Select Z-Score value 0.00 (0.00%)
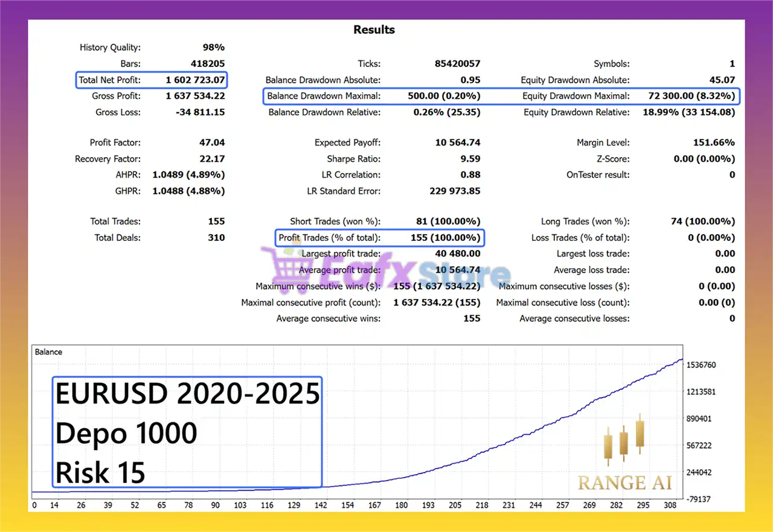Viewport: 773px width, 532px height. (x=705, y=159)
